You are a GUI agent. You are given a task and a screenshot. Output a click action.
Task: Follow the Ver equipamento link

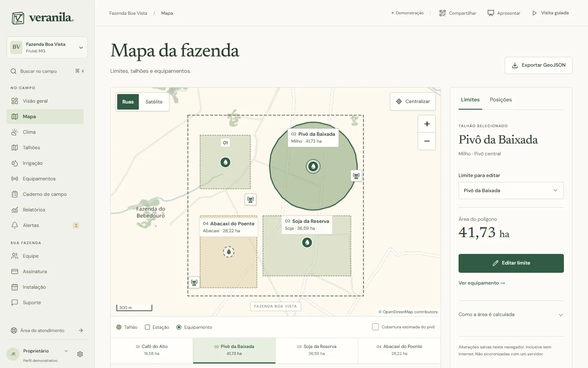(482, 283)
